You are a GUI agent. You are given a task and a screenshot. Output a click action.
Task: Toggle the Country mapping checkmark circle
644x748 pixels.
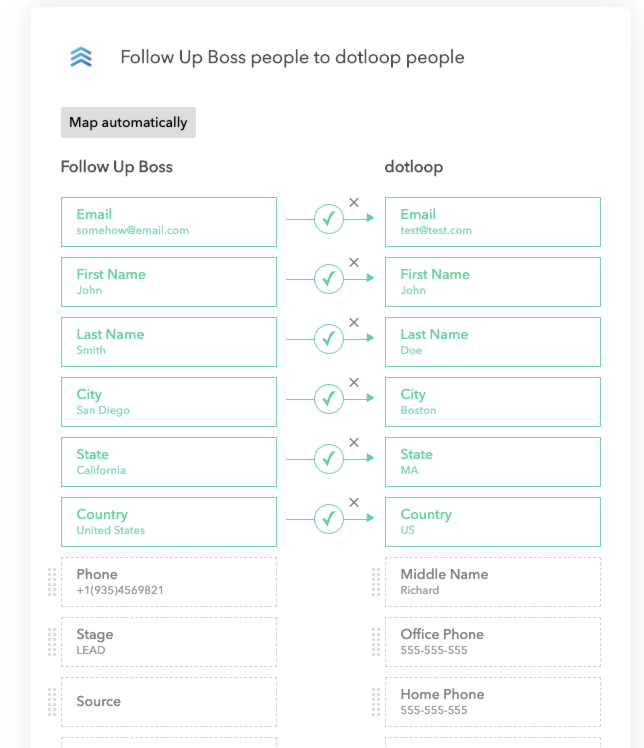pos(329,519)
